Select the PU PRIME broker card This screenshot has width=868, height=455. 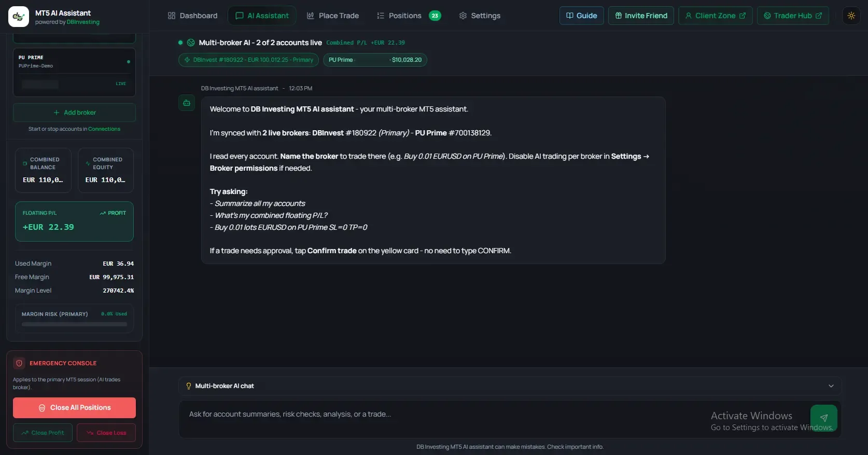click(x=74, y=72)
